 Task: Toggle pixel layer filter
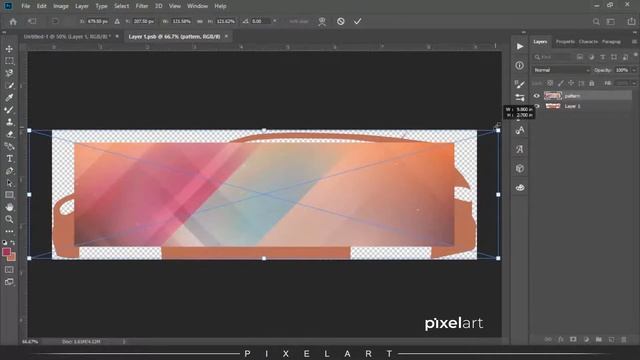pyautogui.click(x=580, y=57)
